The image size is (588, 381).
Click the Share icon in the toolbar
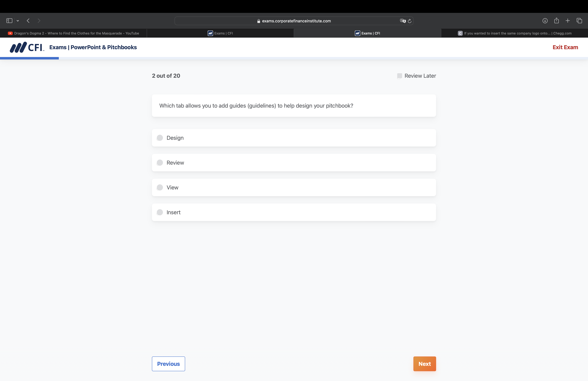[556, 21]
